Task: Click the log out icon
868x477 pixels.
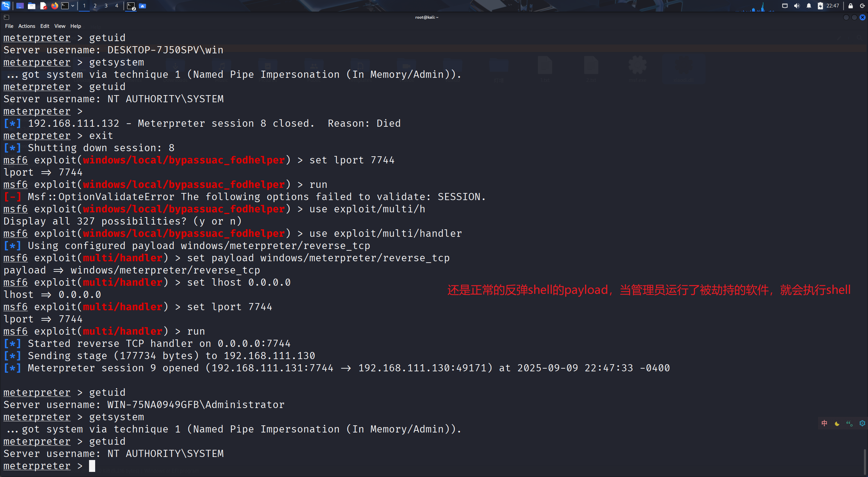Action: 862,6
